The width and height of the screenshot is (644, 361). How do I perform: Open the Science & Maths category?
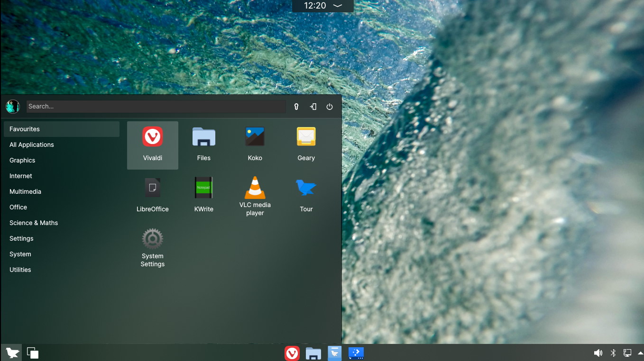point(34,223)
